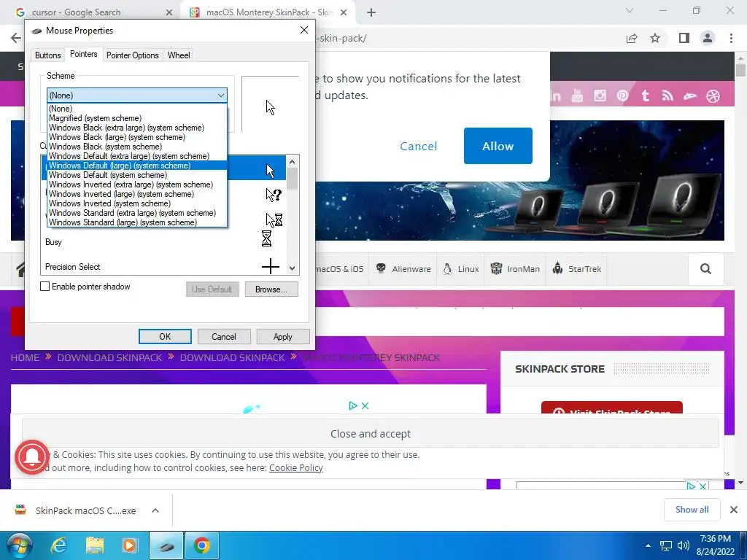This screenshot has height=560, width=747.
Task: Click red notification bell icon
Action: pyautogui.click(x=32, y=457)
